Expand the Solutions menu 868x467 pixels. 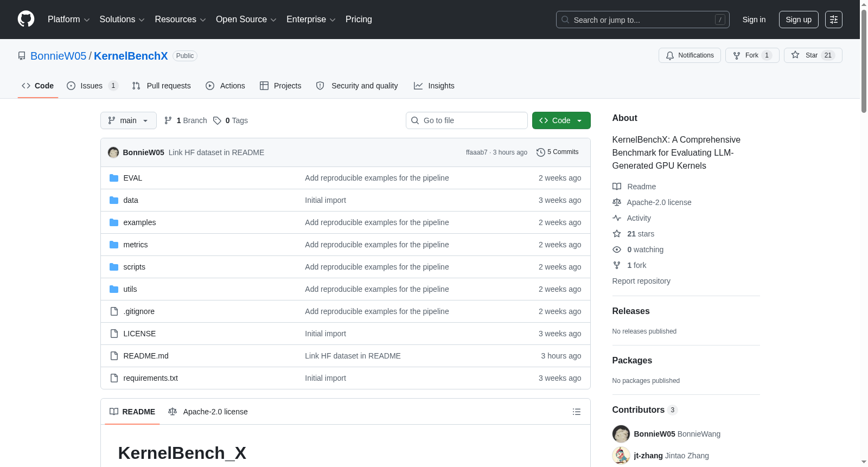pos(122,20)
